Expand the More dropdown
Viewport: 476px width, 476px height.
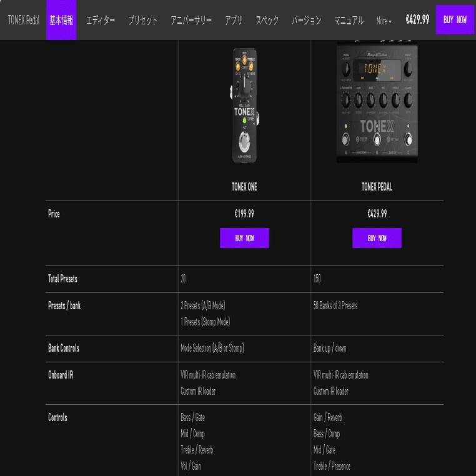[x=384, y=21]
